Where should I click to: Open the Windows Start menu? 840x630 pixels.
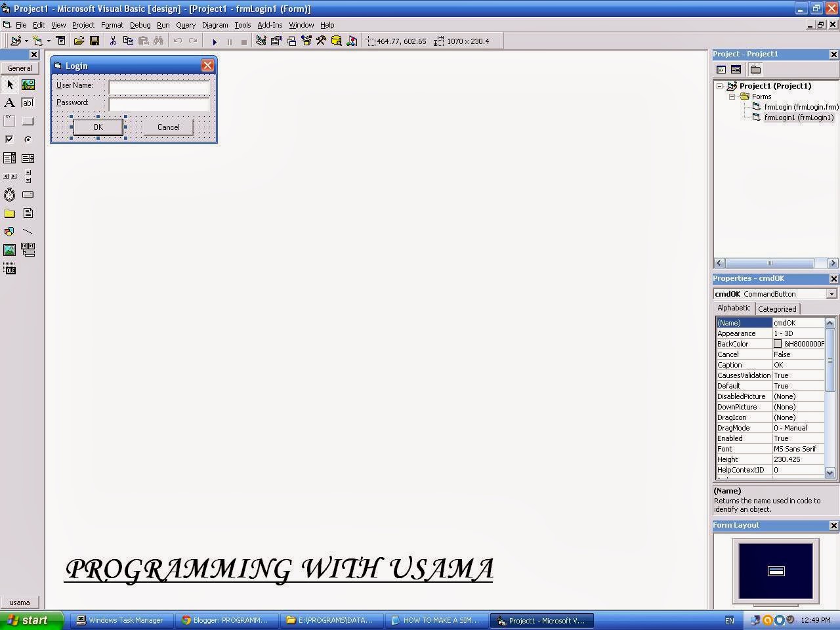click(31, 620)
